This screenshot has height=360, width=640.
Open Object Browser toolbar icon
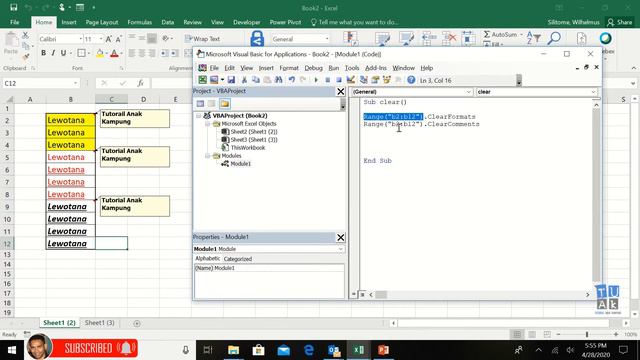[x=386, y=80]
